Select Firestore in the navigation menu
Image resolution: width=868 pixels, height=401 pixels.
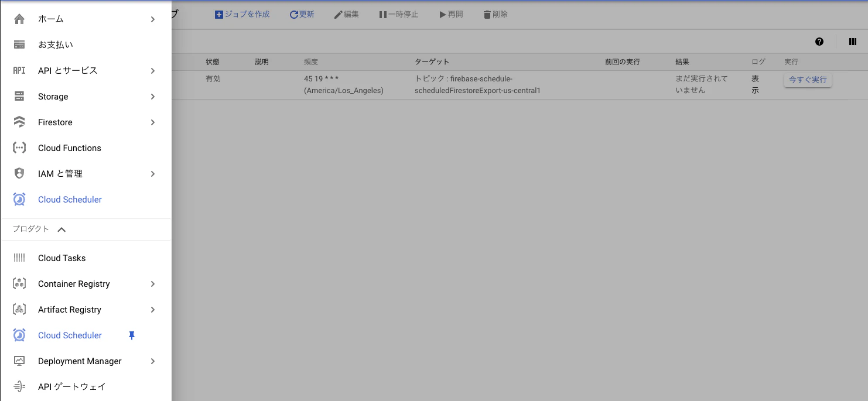pyautogui.click(x=86, y=122)
